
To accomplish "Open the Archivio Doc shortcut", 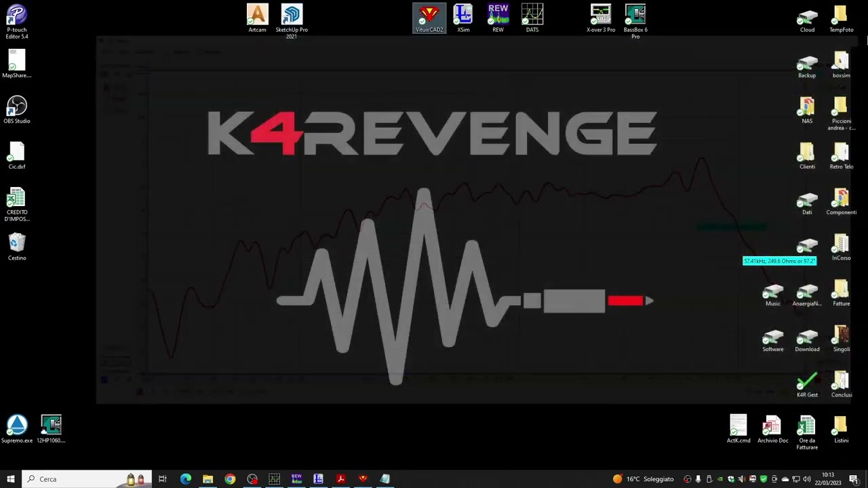I will point(772,429).
